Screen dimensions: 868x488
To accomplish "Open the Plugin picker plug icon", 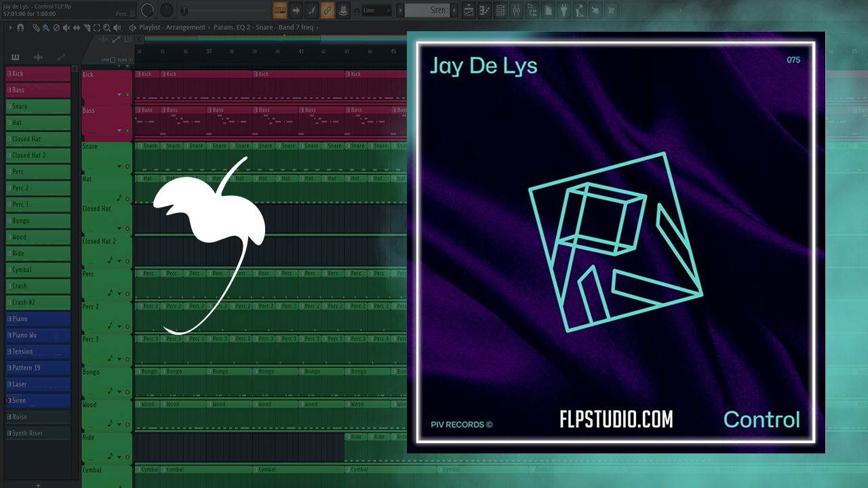I will tap(564, 10).
